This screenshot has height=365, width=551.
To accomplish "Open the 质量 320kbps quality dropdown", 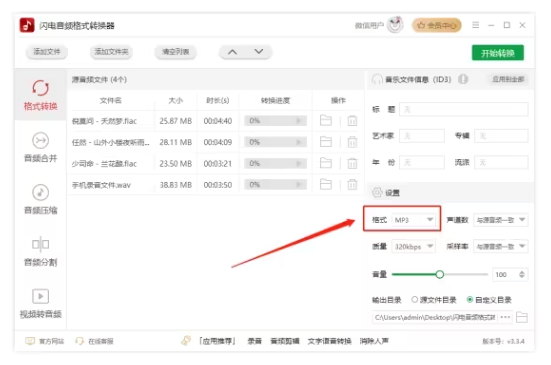I will pyautogui.click(x=413, y=247).
